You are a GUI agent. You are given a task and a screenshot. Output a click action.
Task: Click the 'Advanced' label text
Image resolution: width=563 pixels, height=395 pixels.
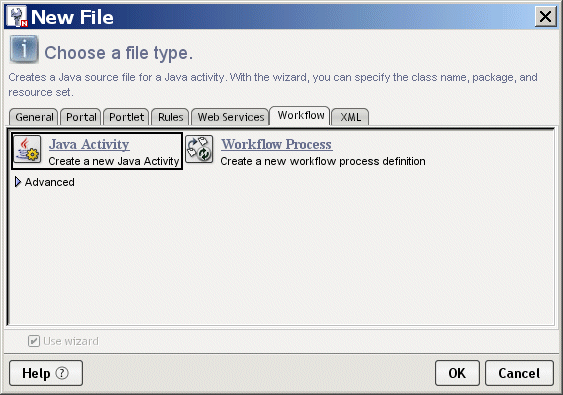point(50,182)
